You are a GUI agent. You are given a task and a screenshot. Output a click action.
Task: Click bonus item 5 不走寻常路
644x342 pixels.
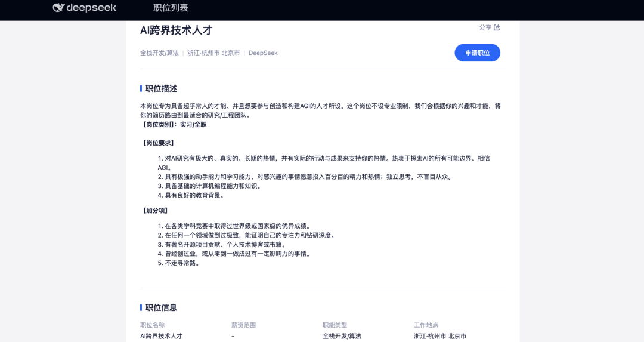[x=179, y=263]
